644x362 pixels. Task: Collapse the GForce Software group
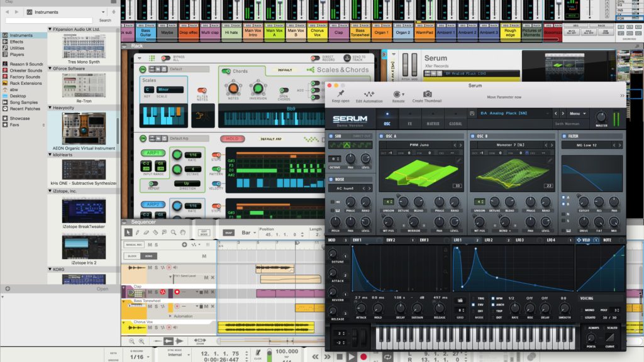click(50, 69)
